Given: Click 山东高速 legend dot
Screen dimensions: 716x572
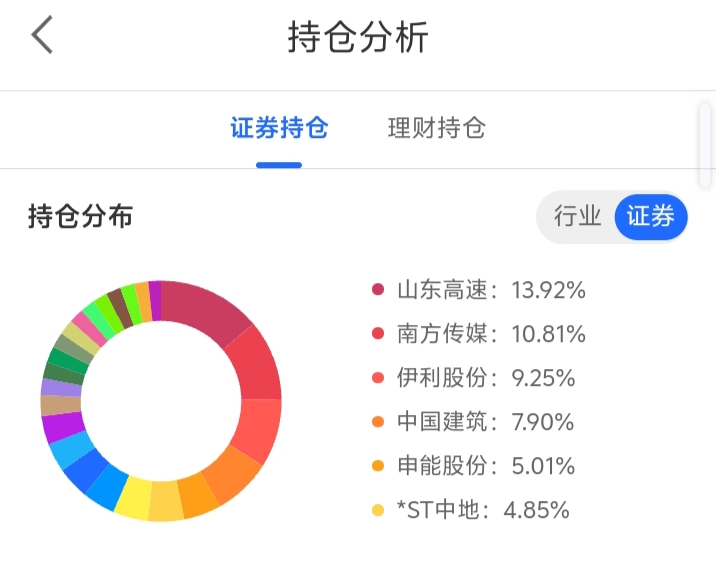Looking at the screenshot, I should point(378,289).
